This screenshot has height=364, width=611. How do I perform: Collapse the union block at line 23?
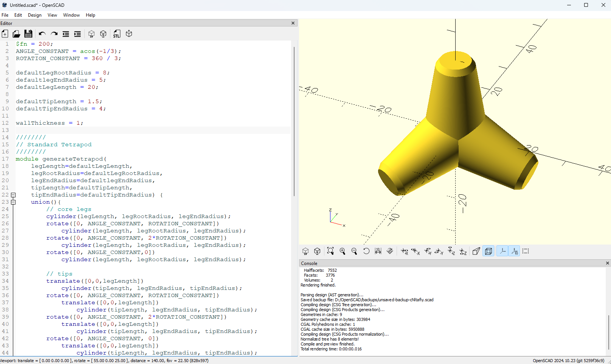pos(13,202)
